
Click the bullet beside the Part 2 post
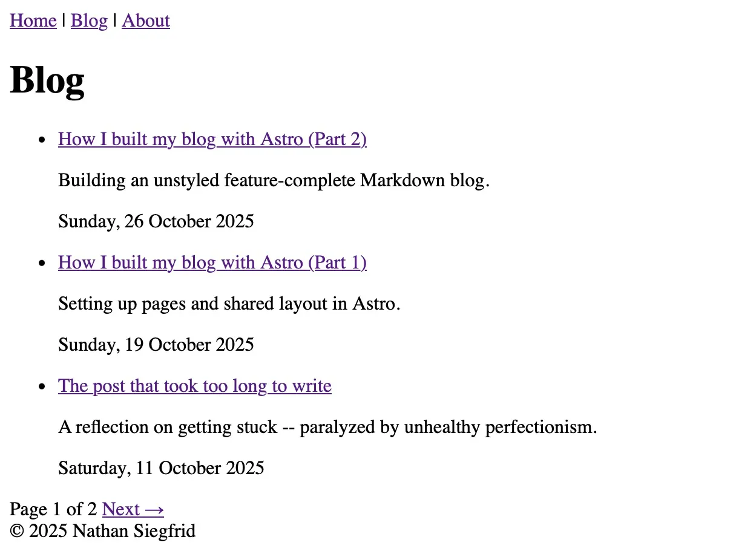(x=42, y=139)
